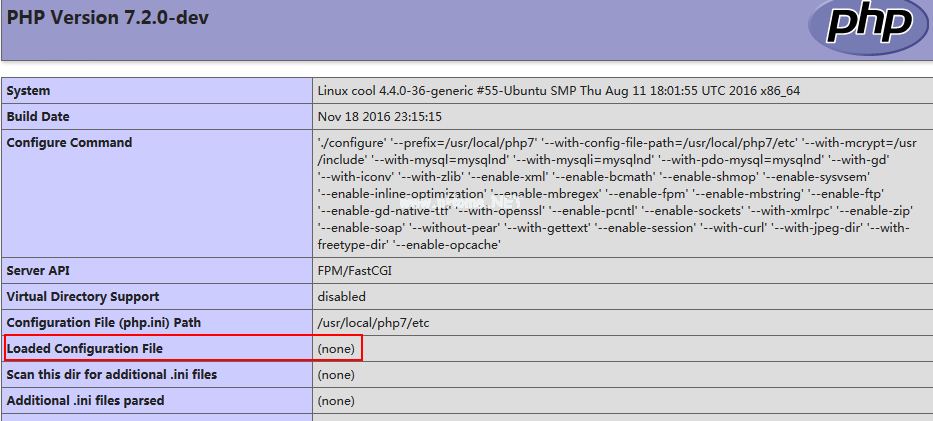Click (none) value beside Loaded Configuration File

pos(336,348)
